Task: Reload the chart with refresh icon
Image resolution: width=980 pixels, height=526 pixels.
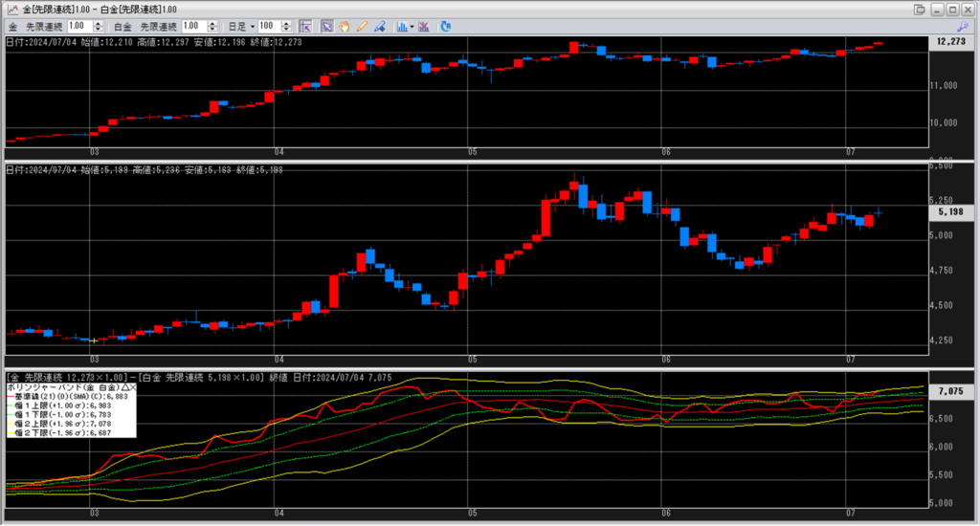Action: click(x=445, y=25)
